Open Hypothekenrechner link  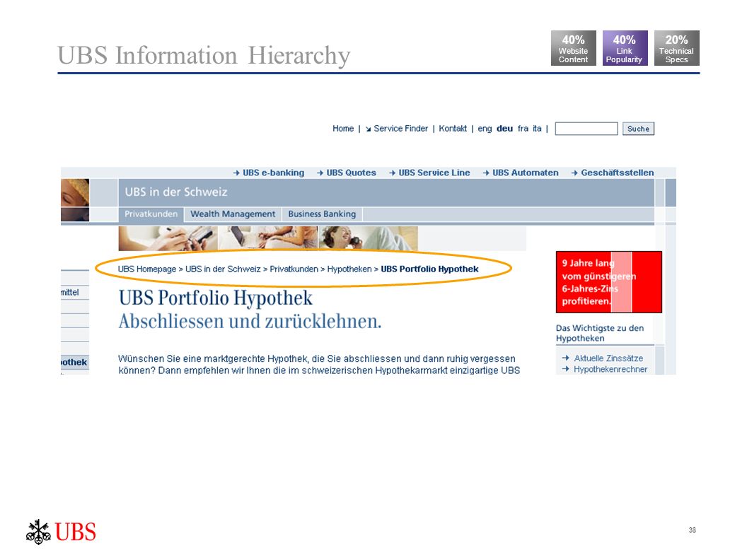(610, 369)
